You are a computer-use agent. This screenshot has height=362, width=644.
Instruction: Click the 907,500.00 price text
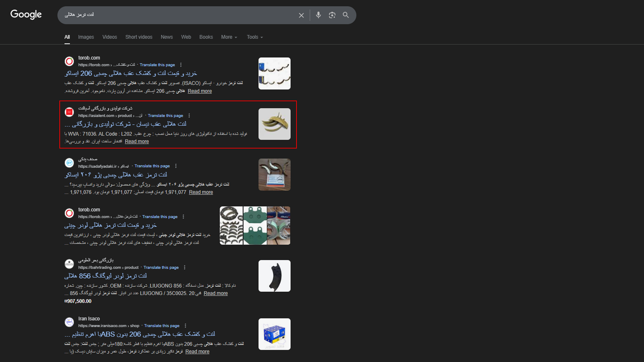click(x=78, y=301)
